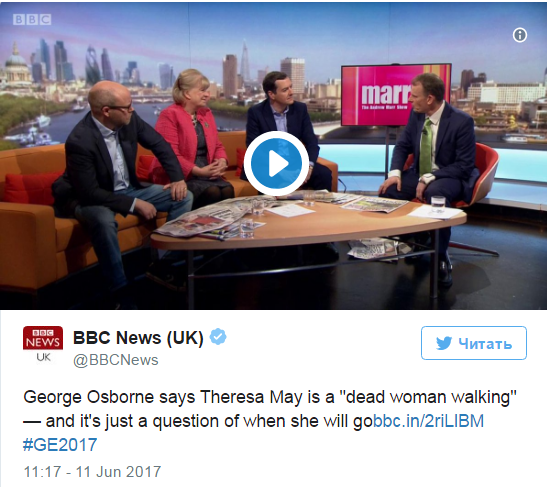Click the tweet text about George Osborne
The height and width of the screenshot is (487, 547).
(x=270, y=409)
